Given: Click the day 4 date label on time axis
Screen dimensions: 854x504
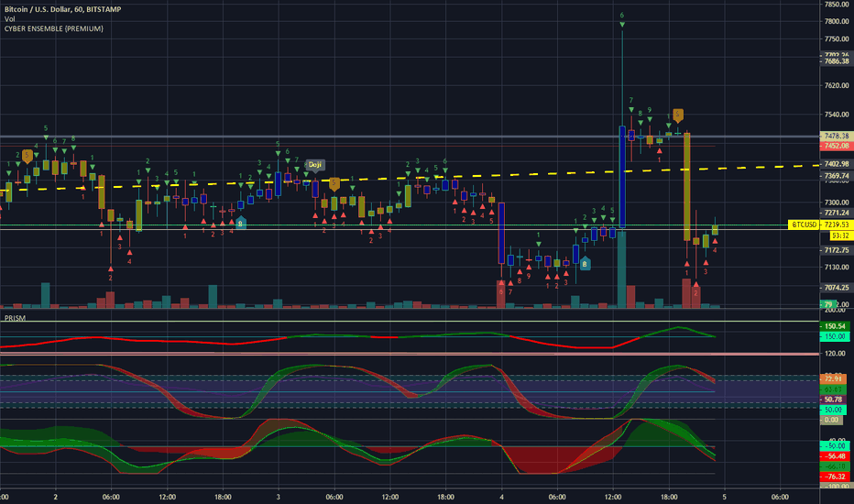Looking at the screenshot, I should point(501,497).
